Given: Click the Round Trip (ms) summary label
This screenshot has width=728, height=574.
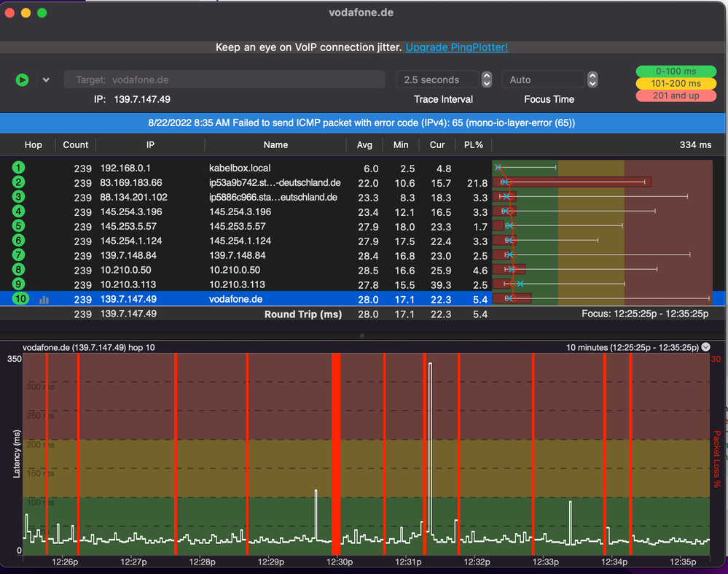Looking at the screenshot, I should (x=303, y=314).
